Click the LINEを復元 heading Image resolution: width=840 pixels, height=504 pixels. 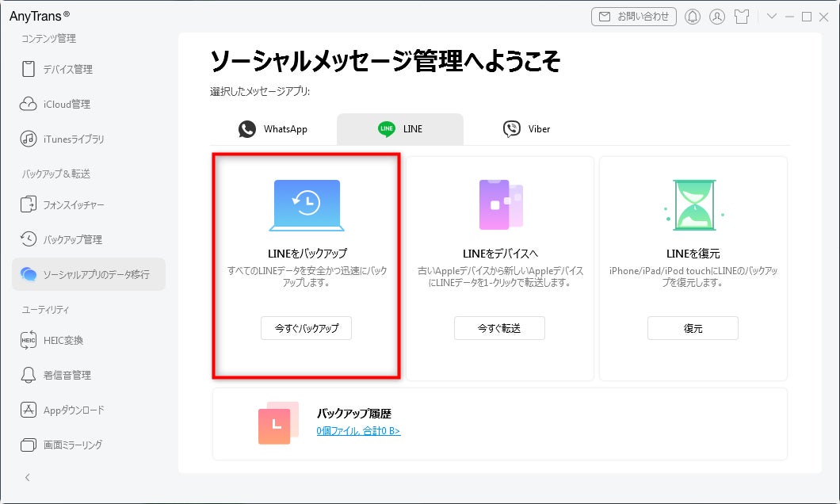693,254
